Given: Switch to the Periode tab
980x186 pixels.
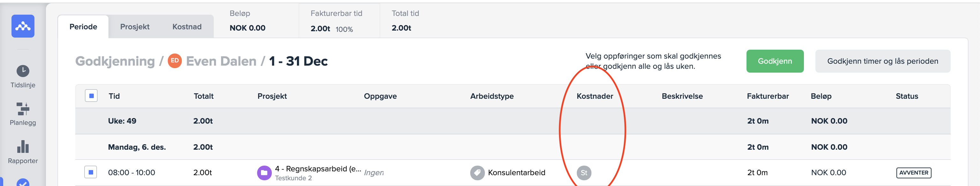Looking at the screenshot, I should tap(83, 26).
